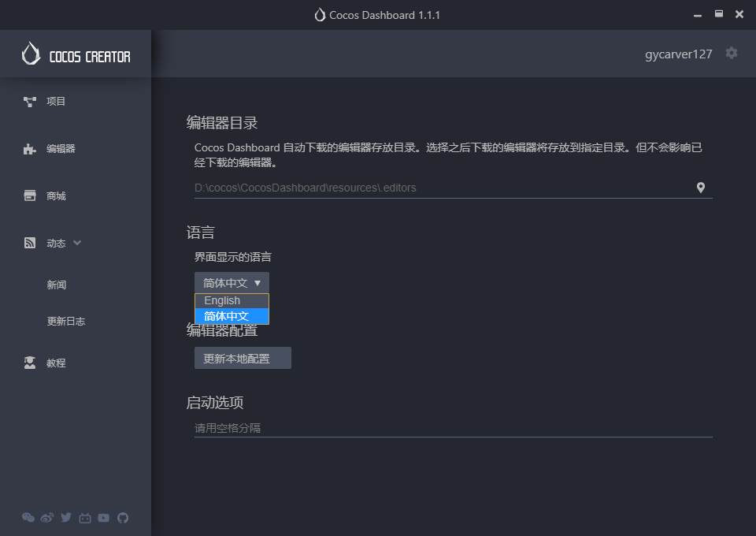Open the 编辑器 editors section

(x=61, y=149)
